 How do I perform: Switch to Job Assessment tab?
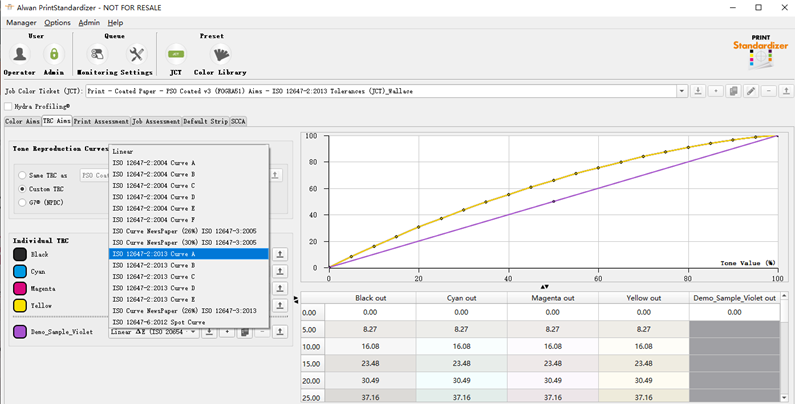[156, 122]
